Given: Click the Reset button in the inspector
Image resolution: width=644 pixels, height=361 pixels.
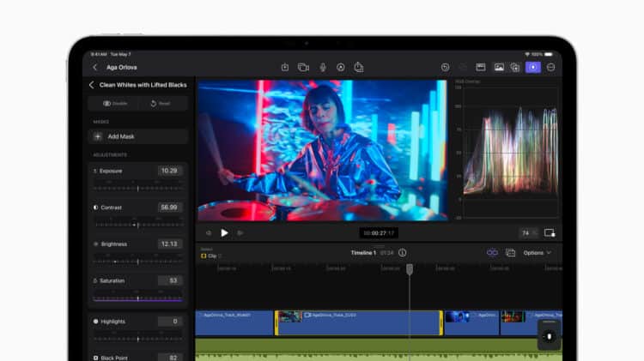Looking at the screenshot, I should point(161,103).
